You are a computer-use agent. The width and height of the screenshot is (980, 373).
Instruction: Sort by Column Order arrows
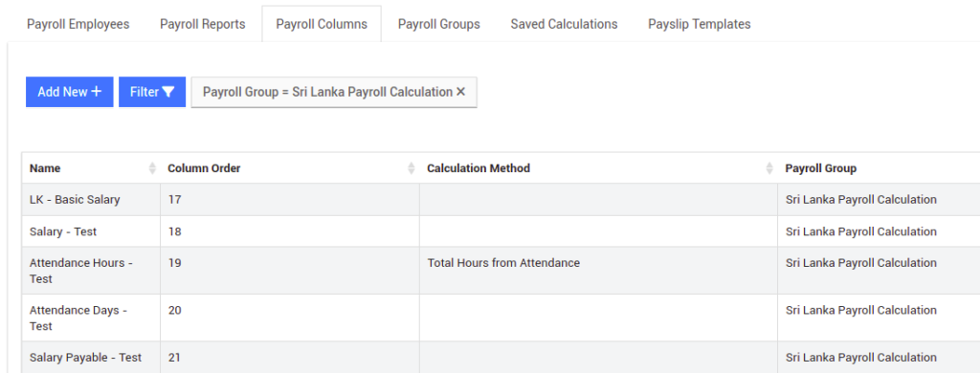[x=412, y=168]
